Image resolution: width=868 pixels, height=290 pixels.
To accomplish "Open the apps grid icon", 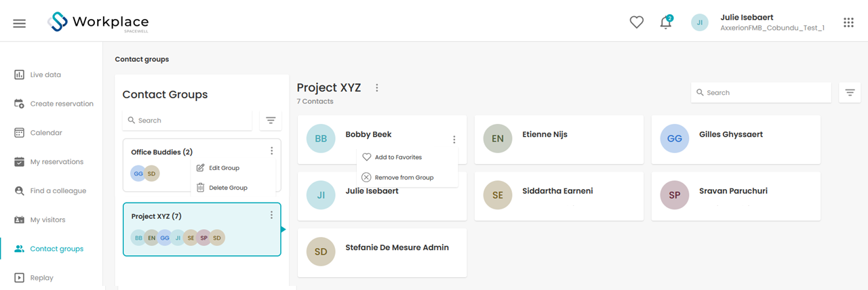I will click(848, 22).
